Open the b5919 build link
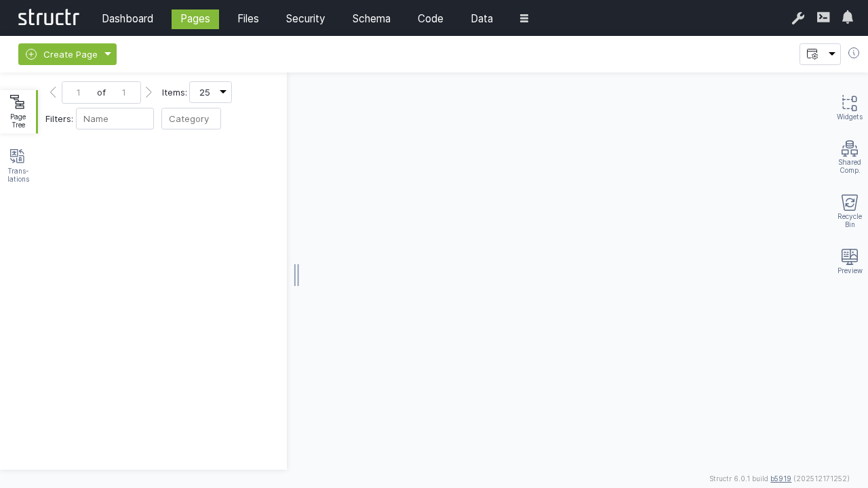Screen dimensions: 868x488 tap(781, 479)
